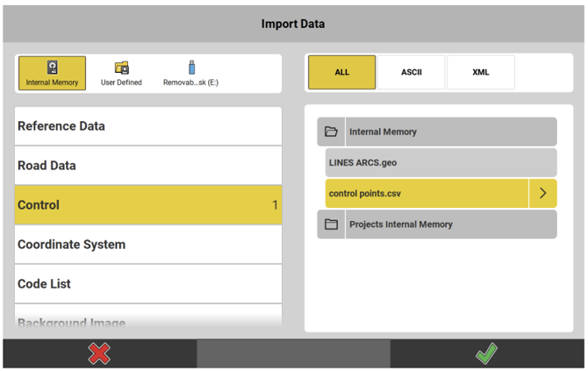Screen dimensions: 588x371
Task: Choose the User Defined folder source
Action: (121, 68)
